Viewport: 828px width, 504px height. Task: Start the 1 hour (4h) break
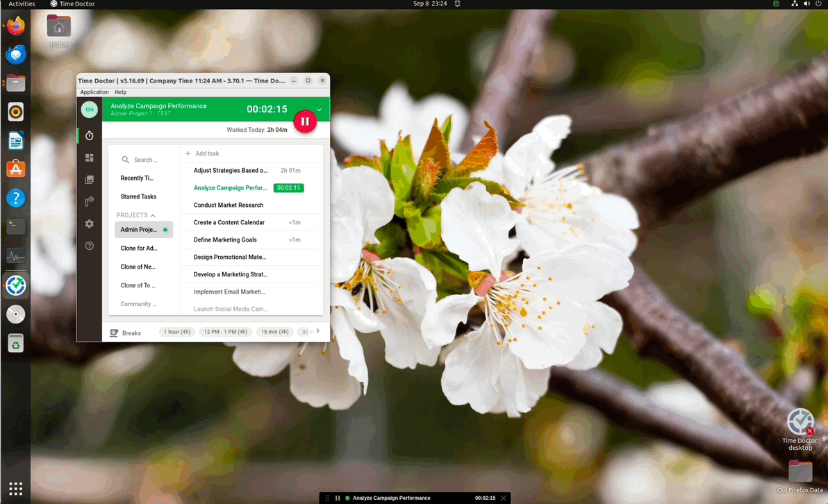[177, 332]
